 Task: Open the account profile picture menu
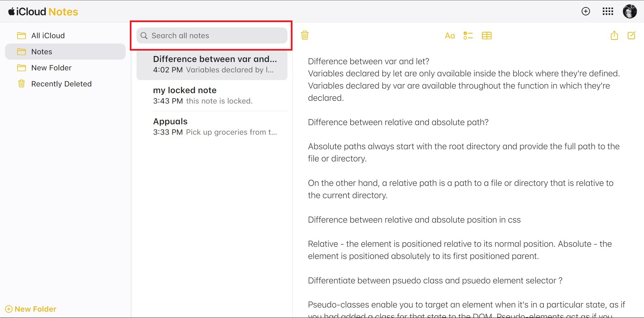[x=630, y=11]
